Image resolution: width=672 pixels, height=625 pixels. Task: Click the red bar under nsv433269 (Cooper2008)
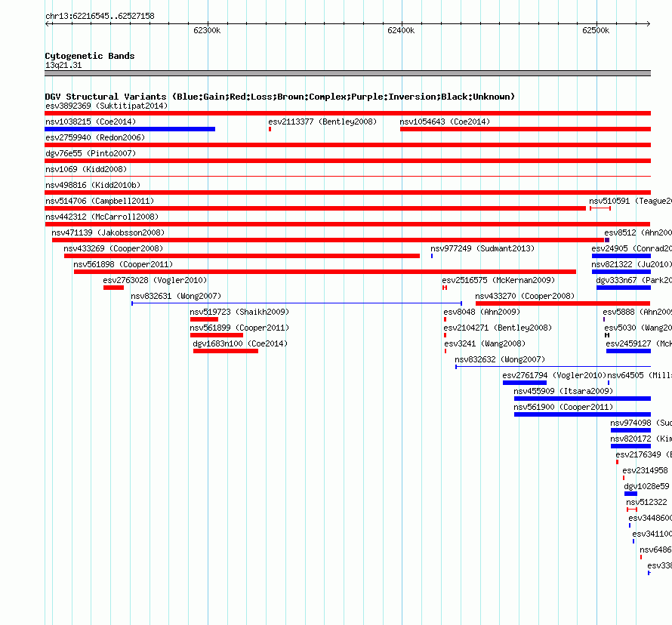click(242, 256)
